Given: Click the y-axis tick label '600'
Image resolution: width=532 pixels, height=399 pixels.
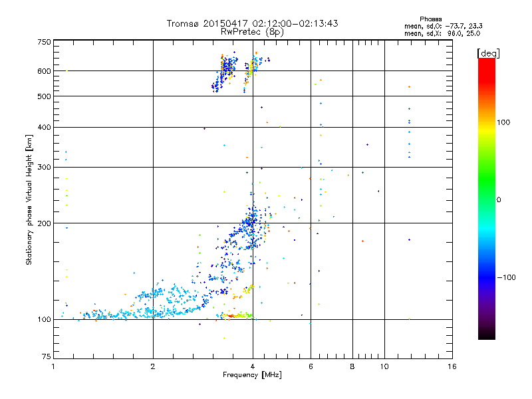Looking at the screenshot, I should click(44, 71).
